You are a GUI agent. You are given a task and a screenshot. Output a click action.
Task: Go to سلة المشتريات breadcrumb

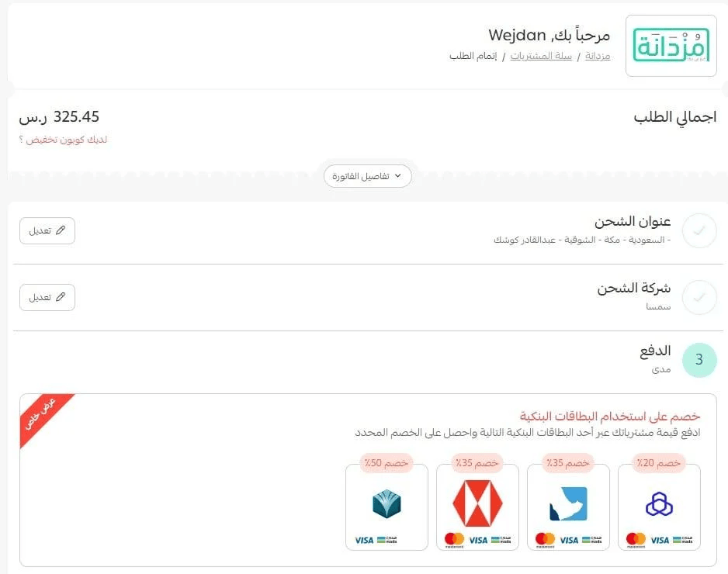tap(541, 56)
